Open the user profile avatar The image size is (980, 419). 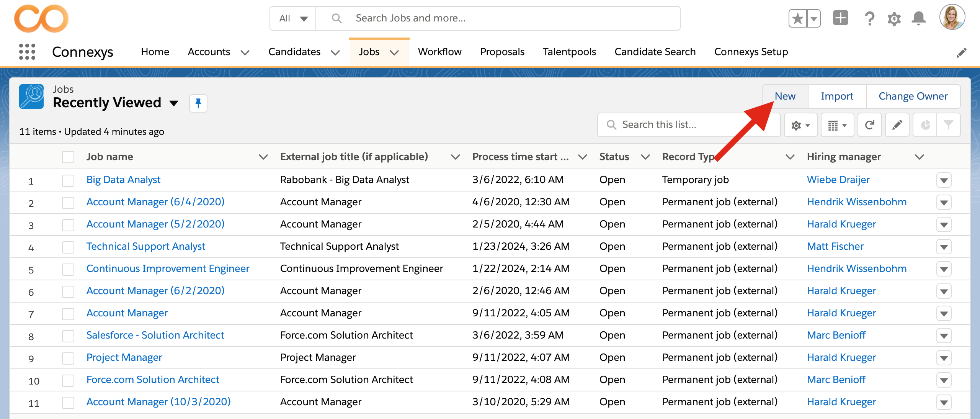952,17
